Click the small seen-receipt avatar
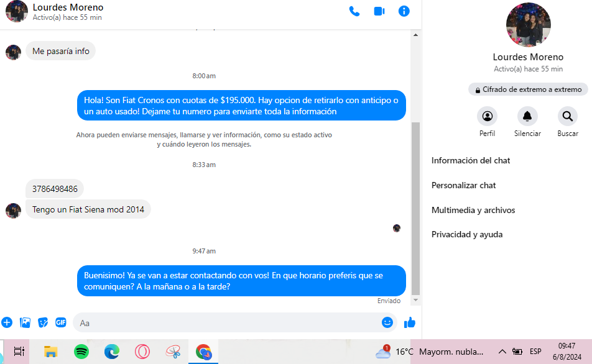The image size is (592, 364). tap(397, 228)
